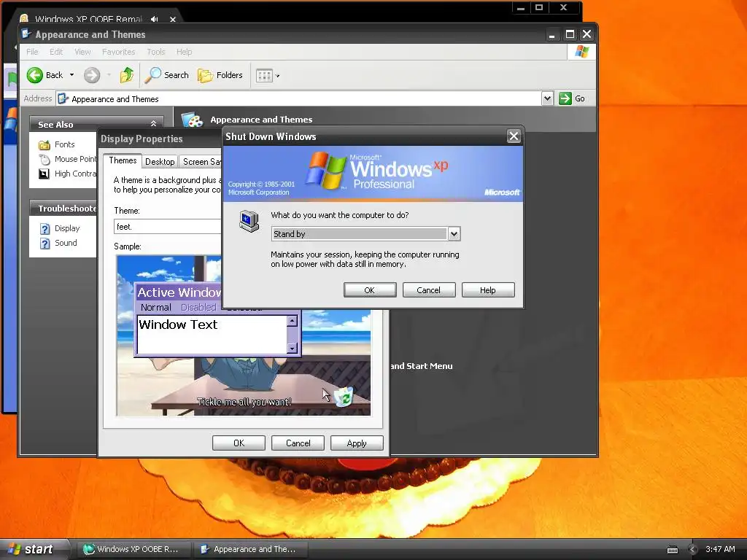Click Cancel in Shut Down Windows
This screenshot has width=747, height=560.
pyautogui.click(x=429, y=290)
